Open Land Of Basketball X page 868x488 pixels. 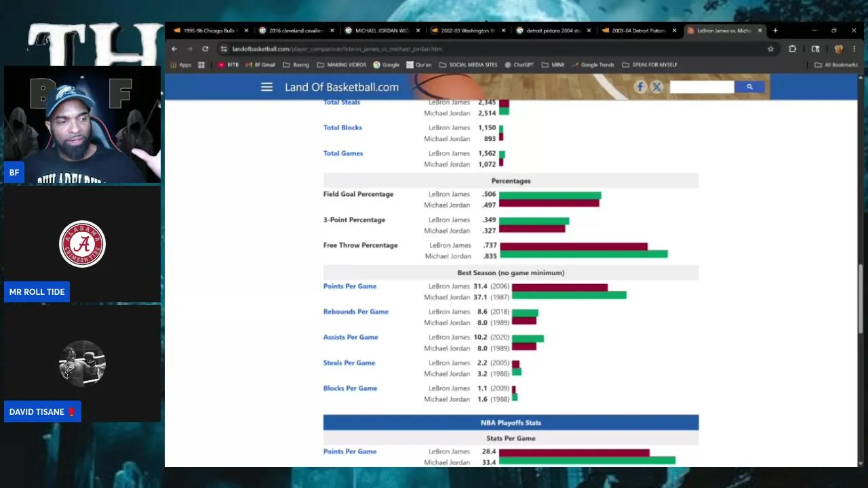[x=656, y=87]
